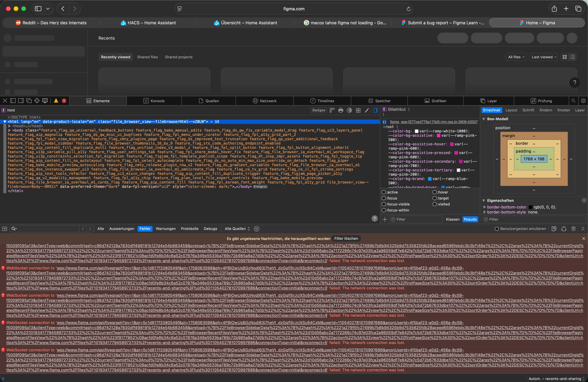Viewport: 588px width, 382px height.
Task: Toggle compositing borders grid icon
Action: tap(358, 110)
